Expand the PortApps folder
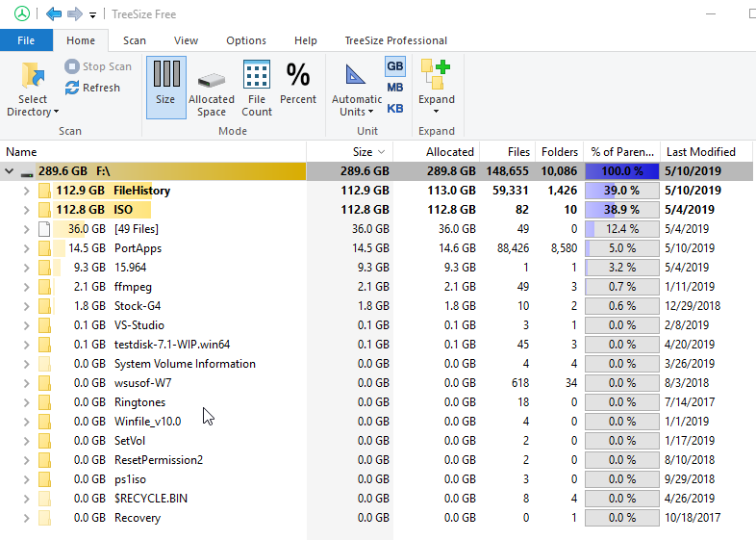Viewport: 756px width, 540px height. pyautogui.click(x=27, y=248)
